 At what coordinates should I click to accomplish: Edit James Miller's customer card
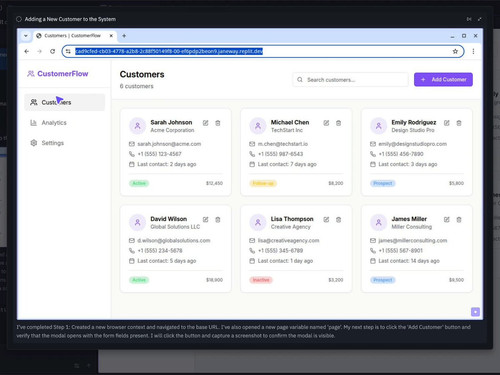point(447,220)
